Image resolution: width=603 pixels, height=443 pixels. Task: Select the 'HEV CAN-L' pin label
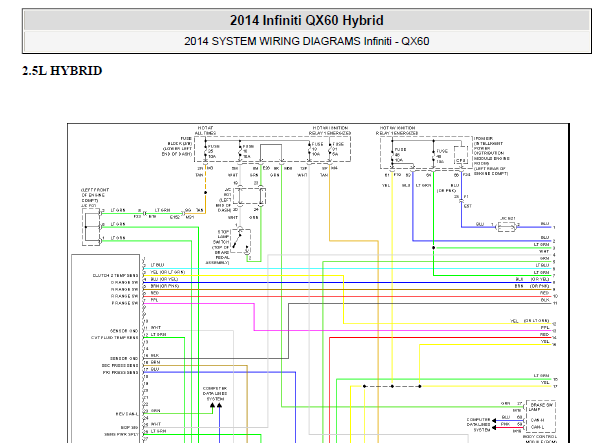(x=127, y=414)
